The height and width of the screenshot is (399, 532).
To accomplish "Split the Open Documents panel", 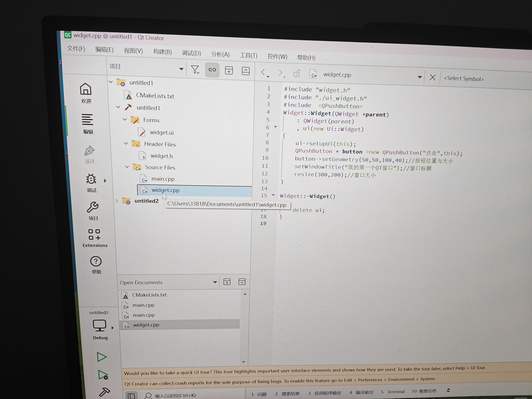I will [227, 282].
